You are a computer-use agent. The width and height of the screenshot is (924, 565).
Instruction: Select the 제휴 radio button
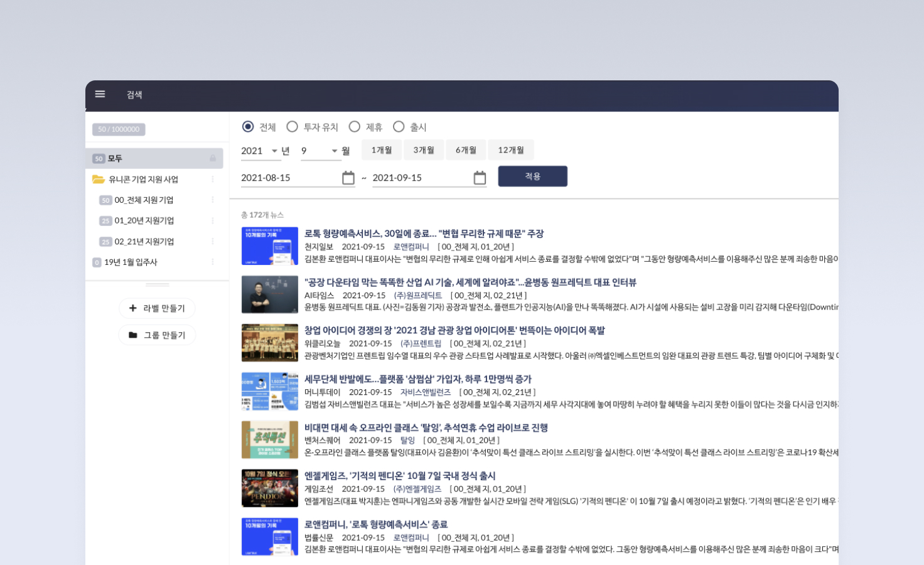[x=355, y=127]
